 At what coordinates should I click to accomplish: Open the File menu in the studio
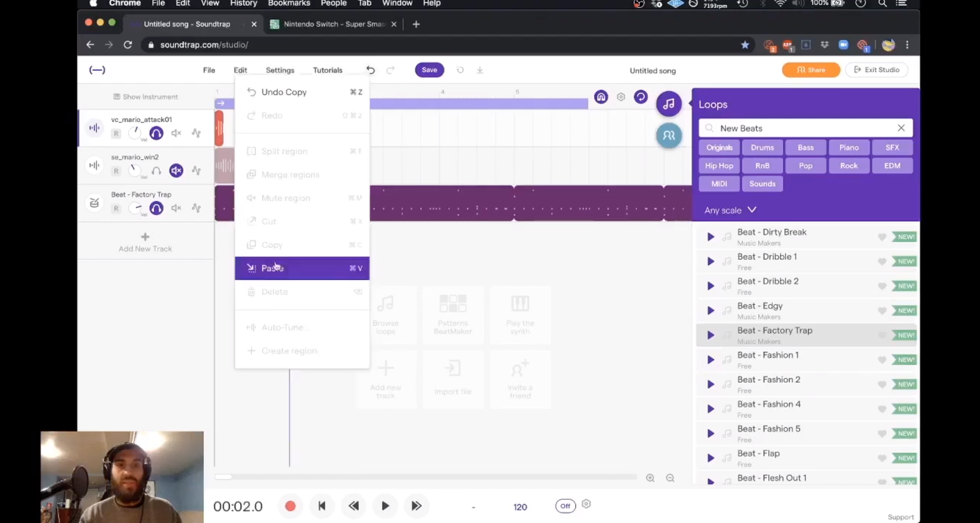tap(208, 70)
